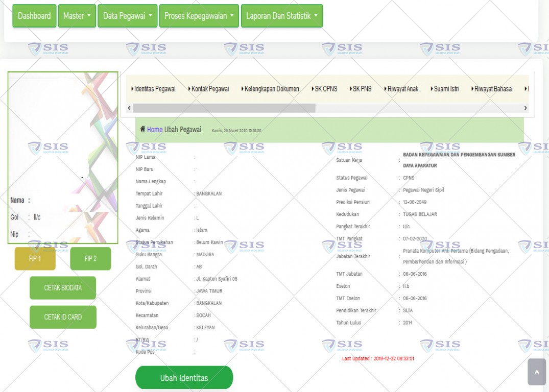Image resolution: width=549 pixels, height=392 pixels.
Task: Open the Dashboard page
Action: [34, 16]
